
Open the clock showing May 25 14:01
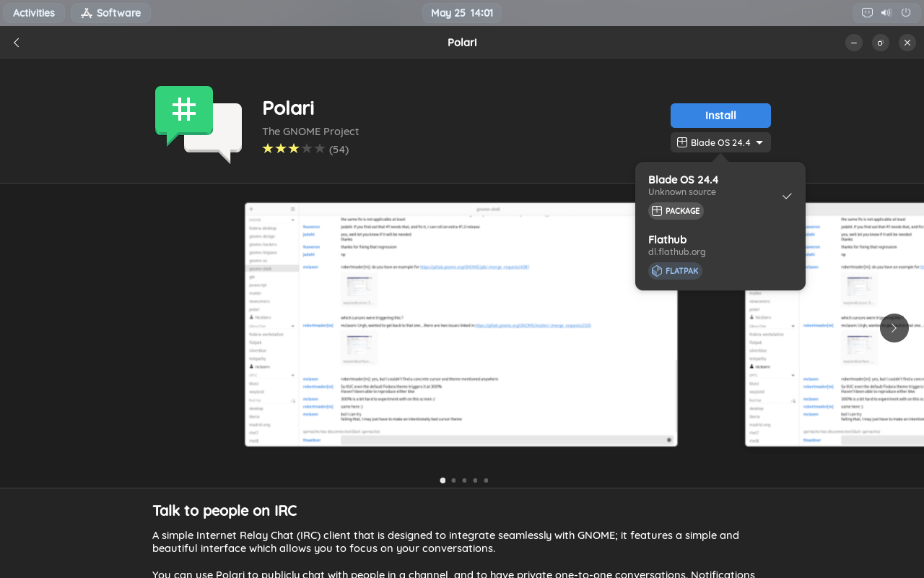(462, 13)
